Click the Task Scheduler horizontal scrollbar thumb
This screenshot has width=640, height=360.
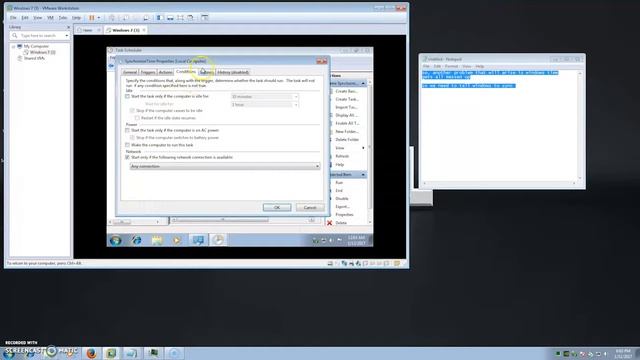pos(222,220)
